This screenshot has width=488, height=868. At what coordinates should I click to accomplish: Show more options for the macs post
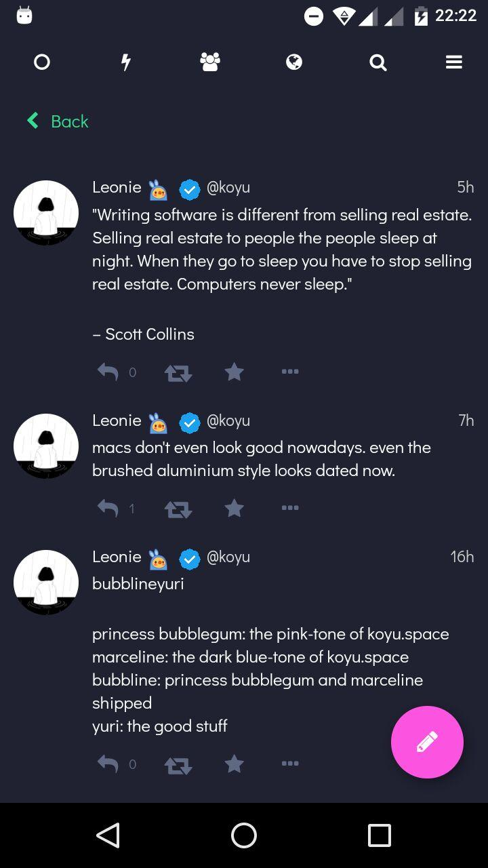[x=290, y=508]
